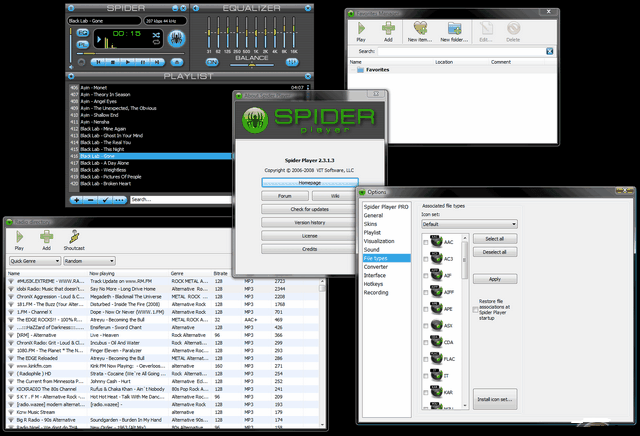640x436 pixels.
Task: Stop playback in Spider player
Action: 113,62
